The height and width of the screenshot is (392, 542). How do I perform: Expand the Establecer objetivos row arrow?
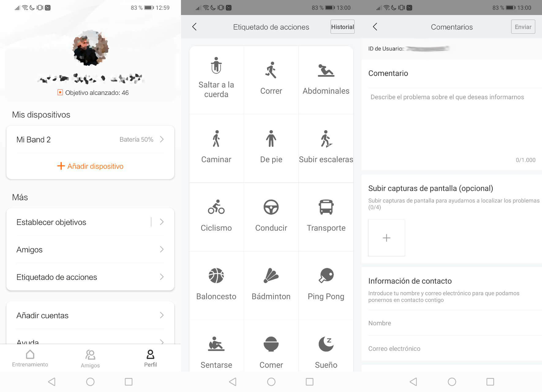point(162,222)
